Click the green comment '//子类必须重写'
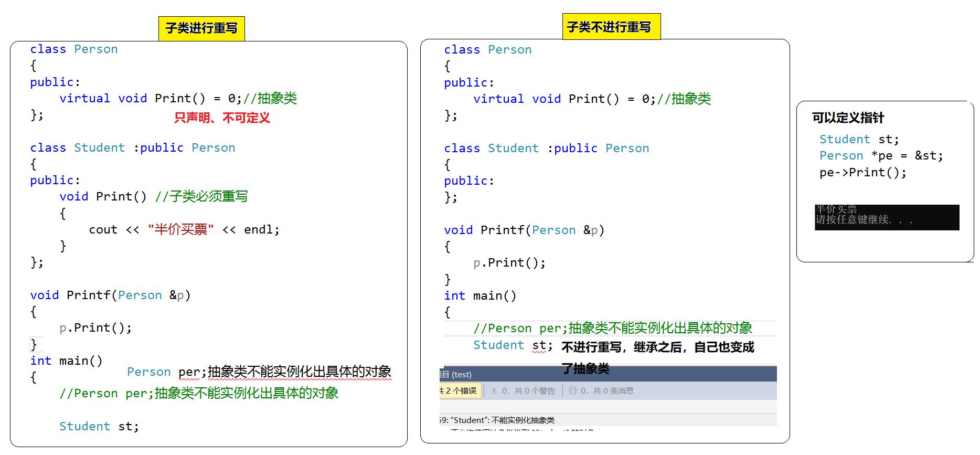The width and height of the screenshot is (980, 455). pyautogui.click(x=201, y=197)
